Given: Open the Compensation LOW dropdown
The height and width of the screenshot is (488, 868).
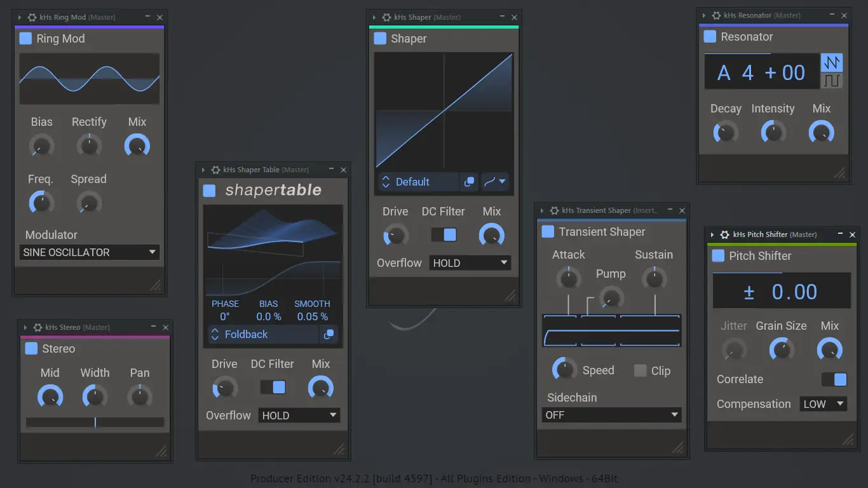Looking at the screenshot, I should tap(824, 404).
